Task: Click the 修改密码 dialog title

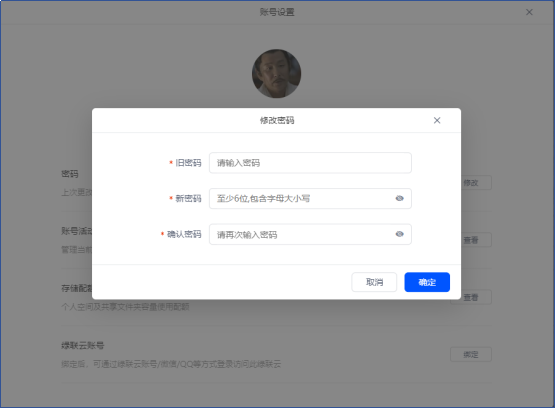Action: [277, 121]
